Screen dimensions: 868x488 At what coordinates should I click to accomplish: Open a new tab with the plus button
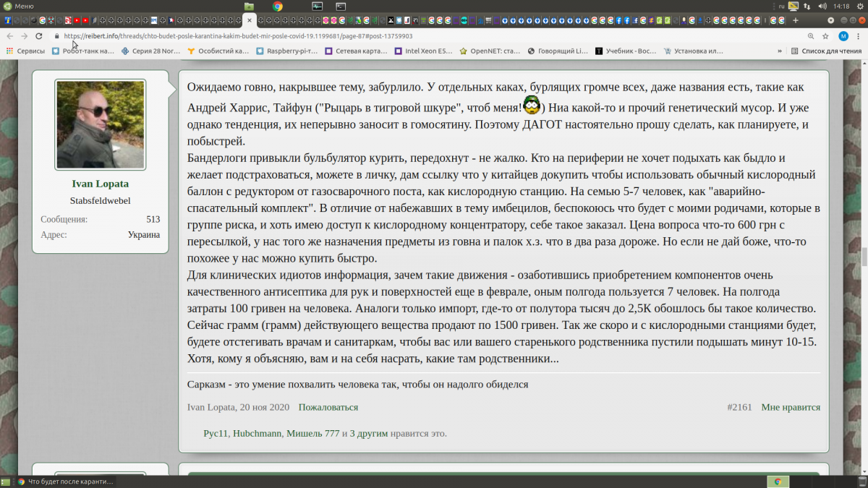pyautogui.click(x=796, y=20)
